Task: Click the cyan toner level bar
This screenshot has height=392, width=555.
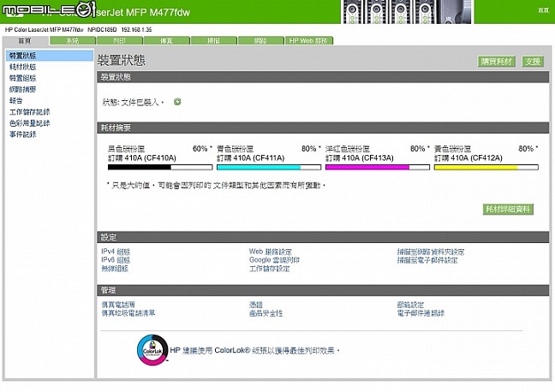Action: pyautogui.click(x=269, y=168)
